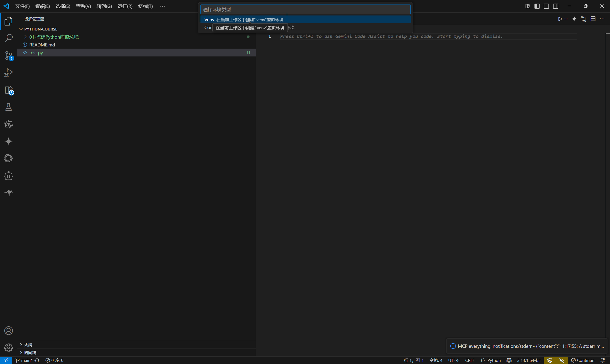The image size is (610, 364).
Task: Open run button dropdown arrow
Action: (x=566, y=19)
